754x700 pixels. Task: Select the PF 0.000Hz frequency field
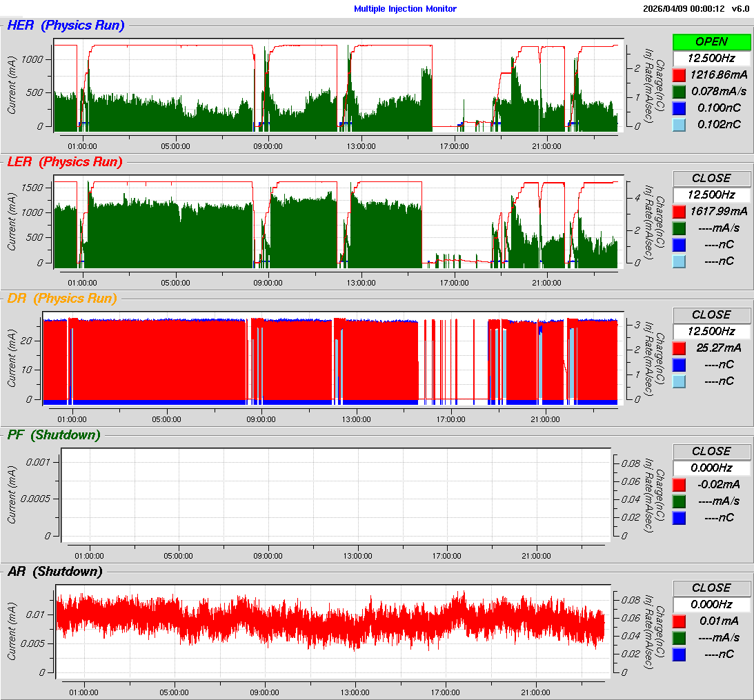(711, 468)
